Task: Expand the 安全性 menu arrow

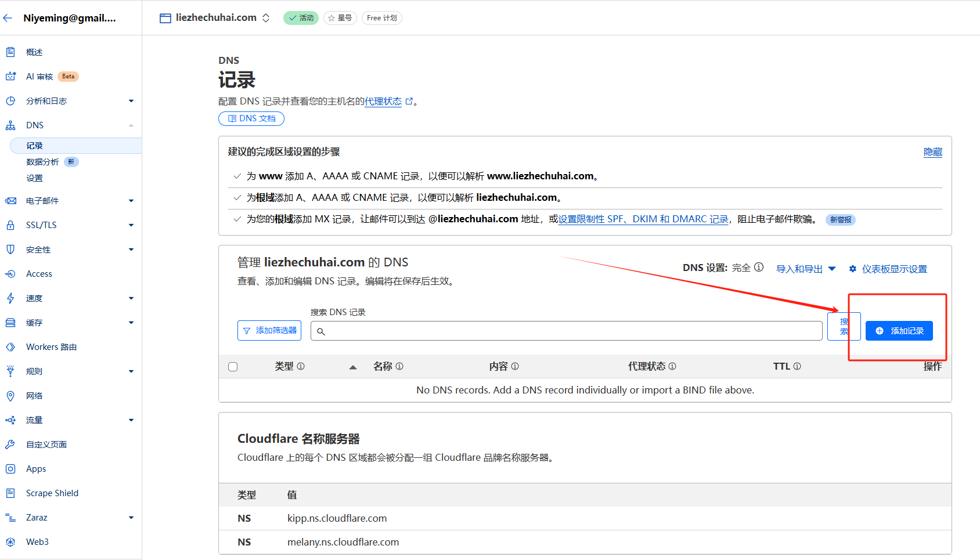Action: tap(131, 250)
